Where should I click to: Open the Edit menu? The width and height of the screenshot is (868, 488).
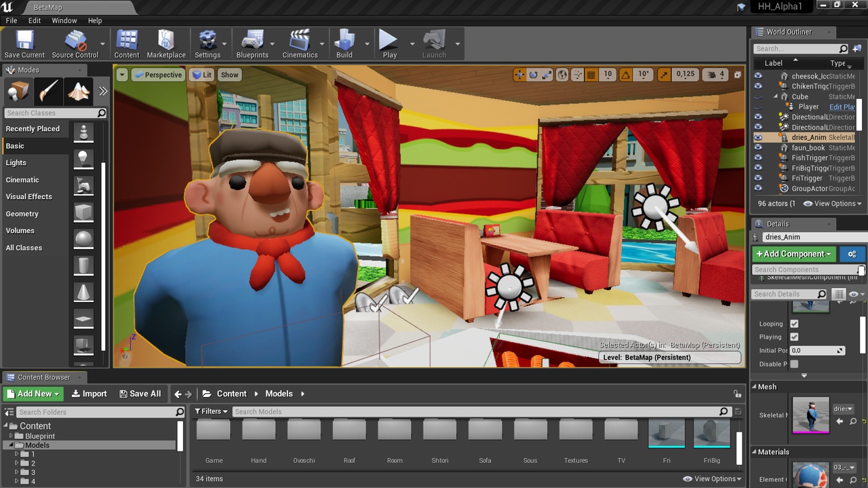(35, 20)
